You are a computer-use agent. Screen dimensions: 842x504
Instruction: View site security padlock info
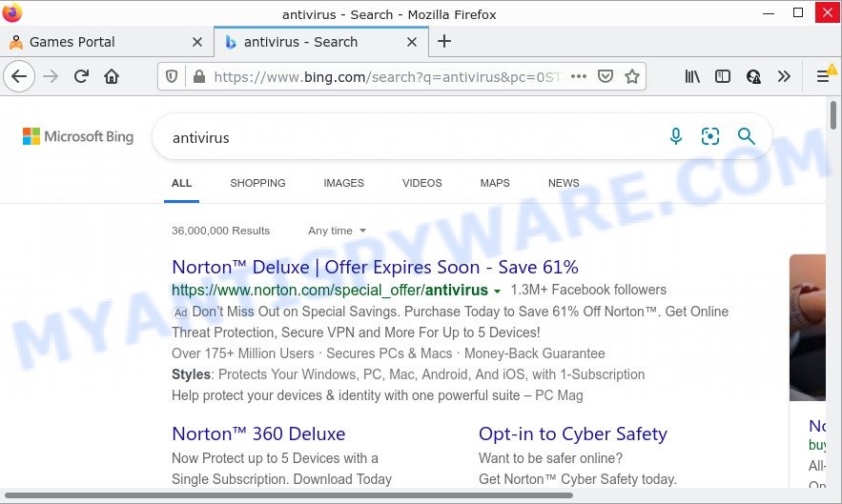(199, 77)
